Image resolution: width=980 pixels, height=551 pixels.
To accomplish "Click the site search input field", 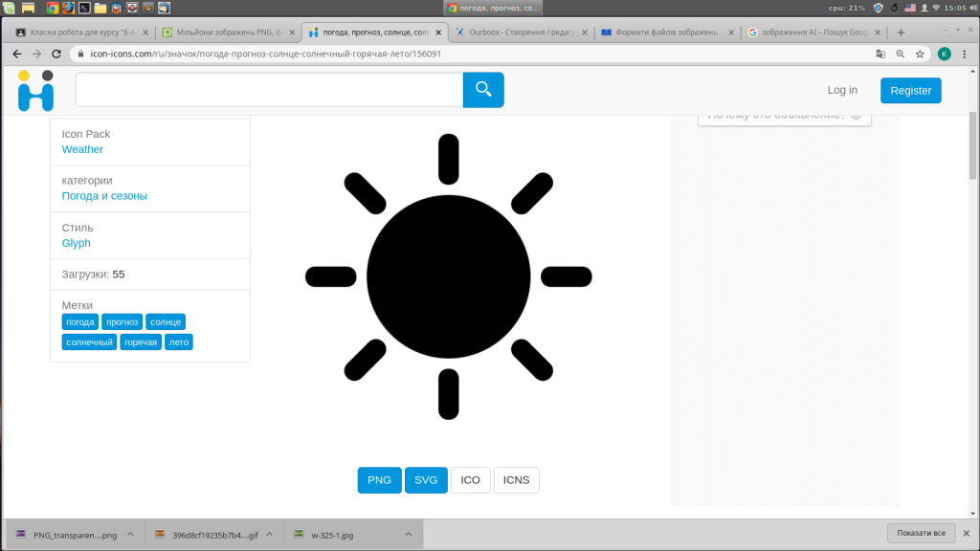I will pos(269,90).
